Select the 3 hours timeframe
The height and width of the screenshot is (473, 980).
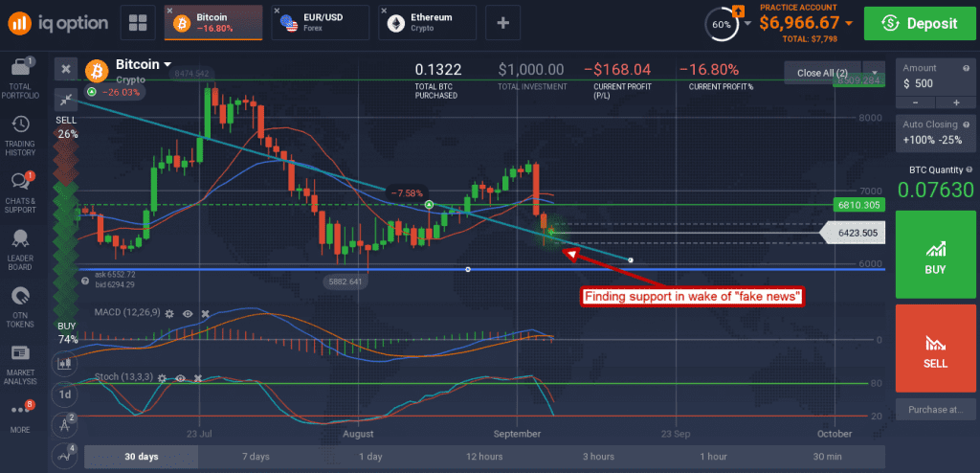click(599, 457)
